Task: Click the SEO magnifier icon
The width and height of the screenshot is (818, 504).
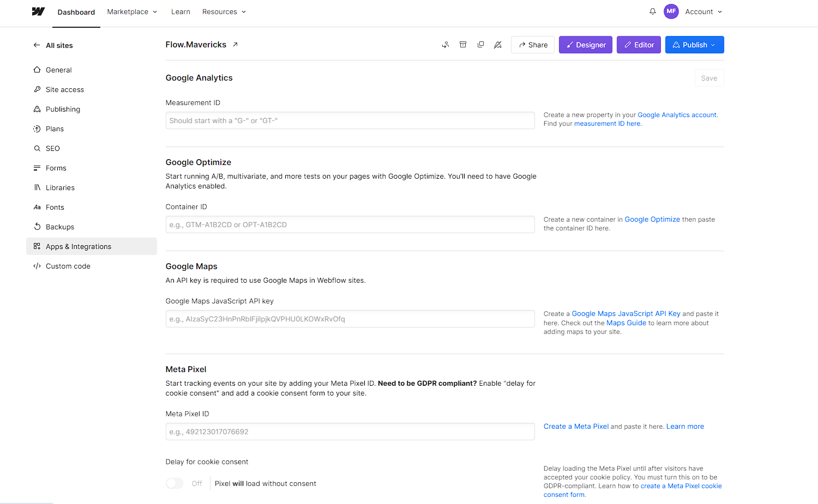Action: pyautogui.click(x=37, y=148)
